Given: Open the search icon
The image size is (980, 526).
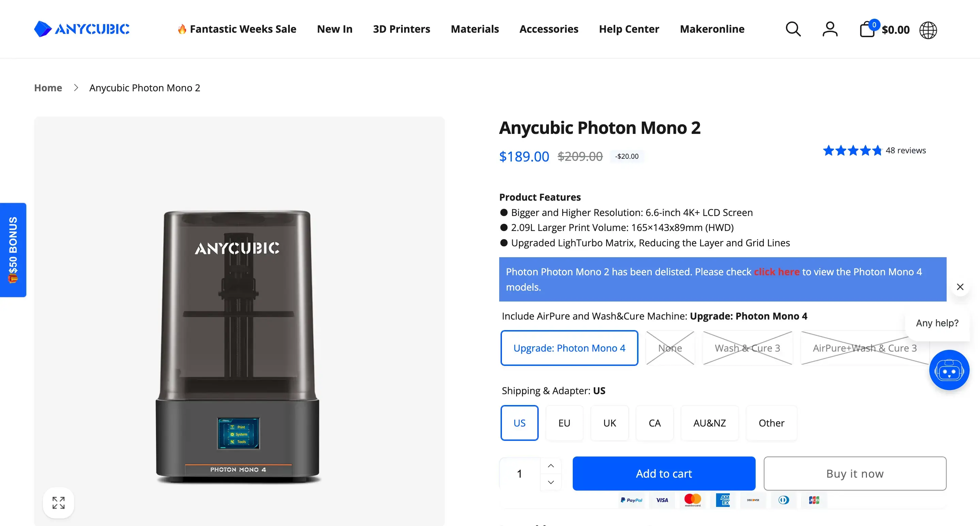Looking at the screenshot, I should [x=793, y=29].
